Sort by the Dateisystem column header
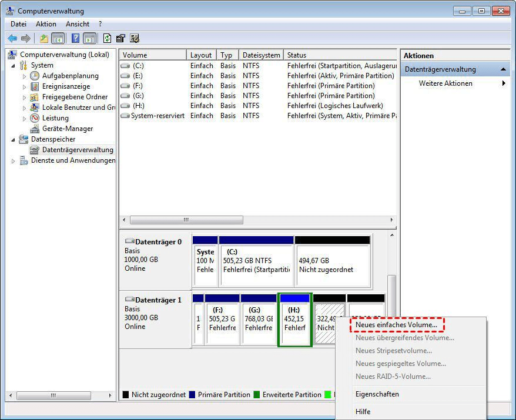Screen dimensions: 516x420 (262, 55)
